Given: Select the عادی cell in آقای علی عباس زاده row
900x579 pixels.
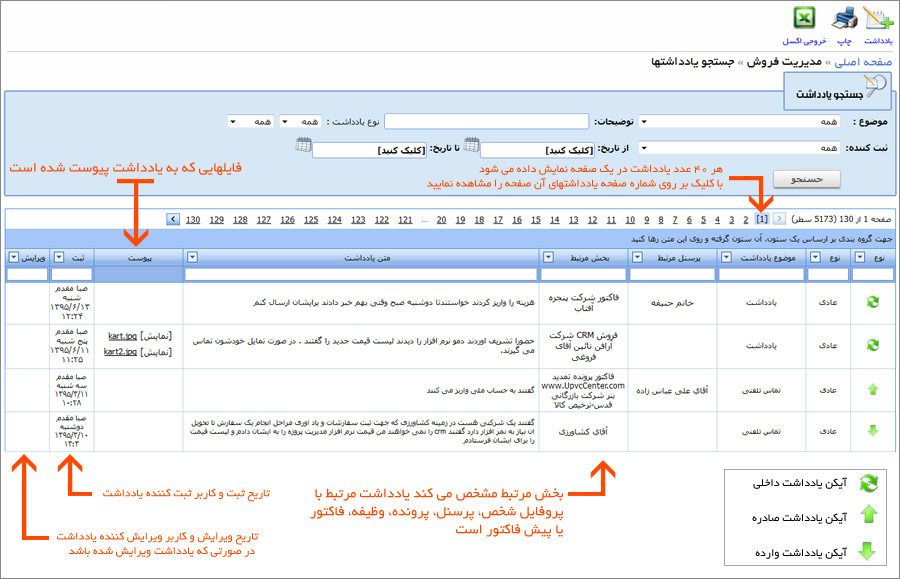Looking at the screenshot, I should click(828, 390).
